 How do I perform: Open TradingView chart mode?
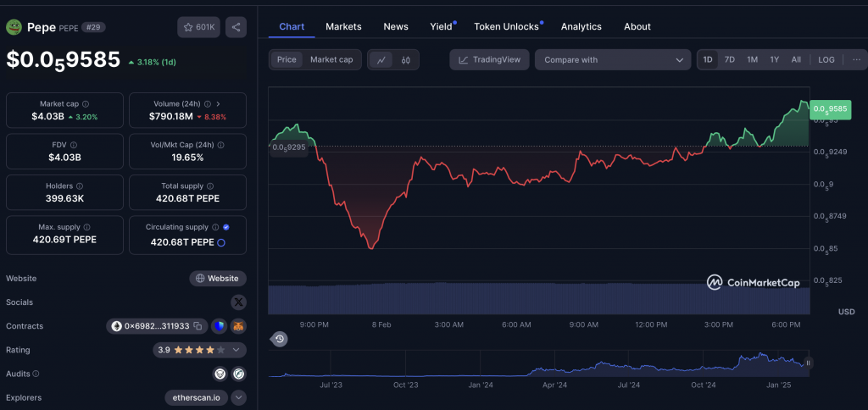[489, 60]
